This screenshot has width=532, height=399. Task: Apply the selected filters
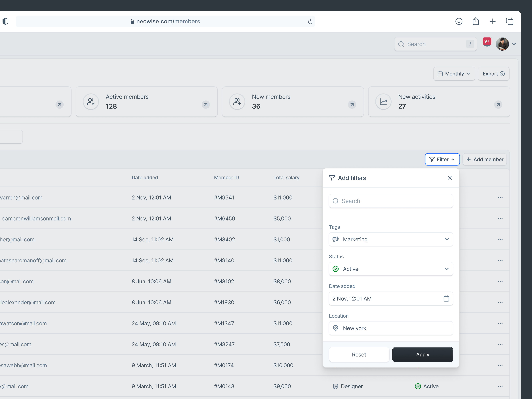tap(422, 354)
